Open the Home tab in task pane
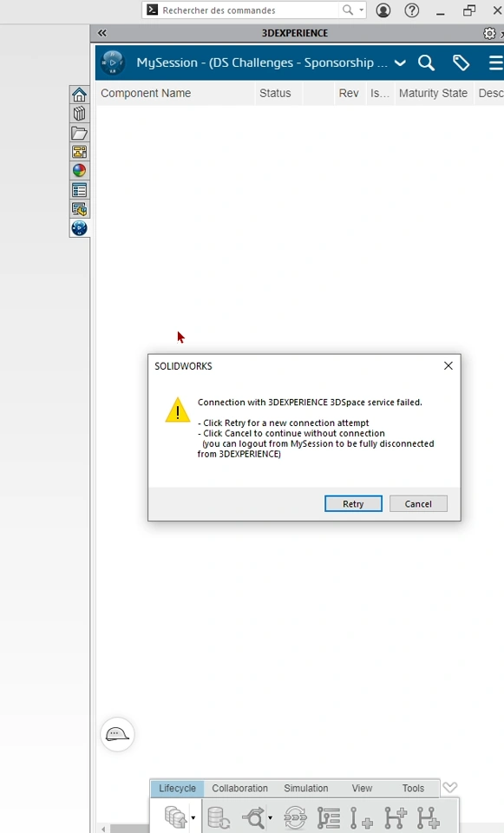 [x=79, y=95]
